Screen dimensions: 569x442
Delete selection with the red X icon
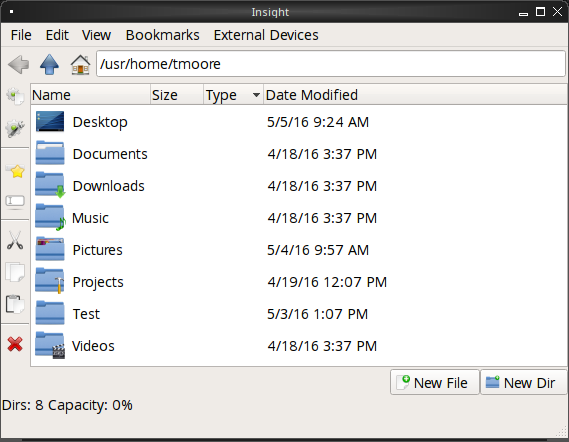pyautogui.click(x=15, y=344)
